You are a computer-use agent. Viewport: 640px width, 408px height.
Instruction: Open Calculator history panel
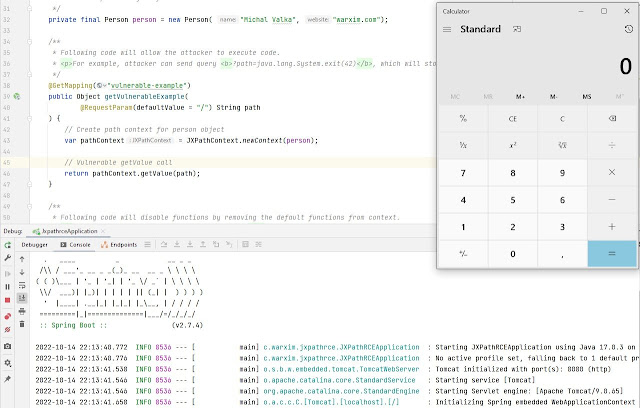628,29
